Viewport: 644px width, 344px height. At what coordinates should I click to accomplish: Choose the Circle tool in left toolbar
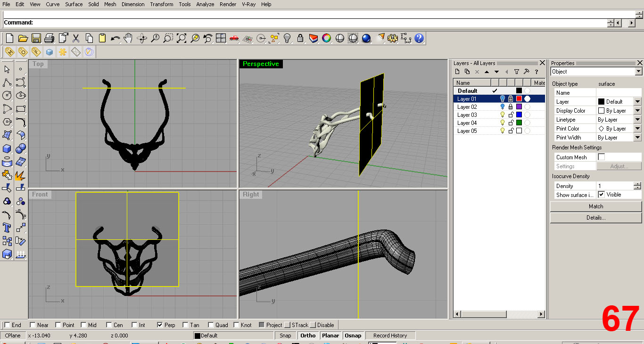click(x=7, y=96)
